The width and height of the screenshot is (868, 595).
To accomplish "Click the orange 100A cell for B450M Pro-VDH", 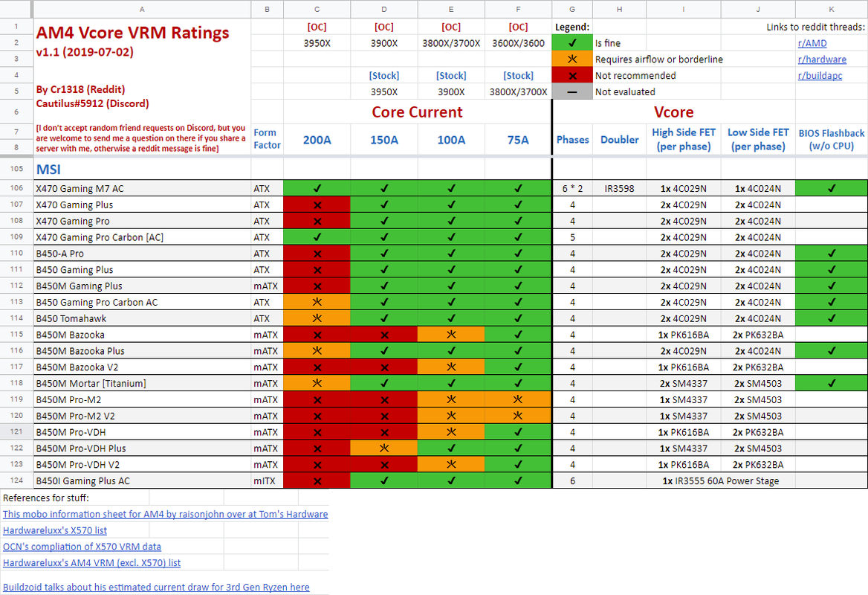I will click(451, 431).
